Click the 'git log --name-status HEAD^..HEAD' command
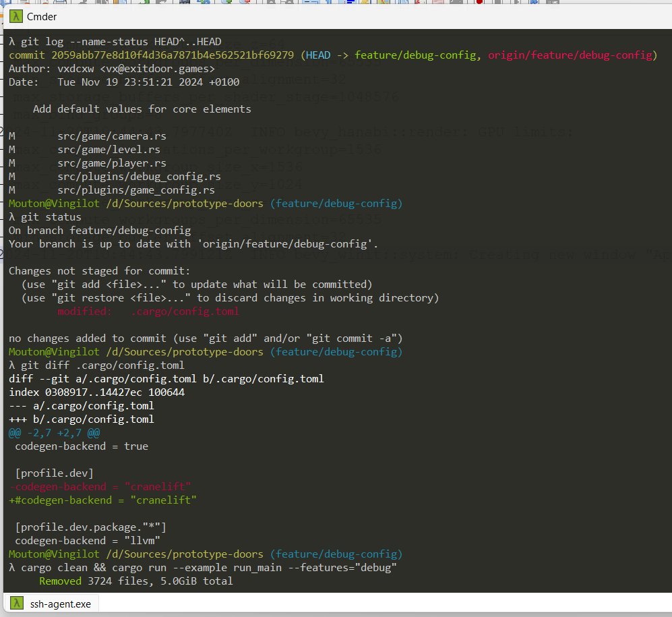This screenshot has height=617, width=672. pos(121,42)
